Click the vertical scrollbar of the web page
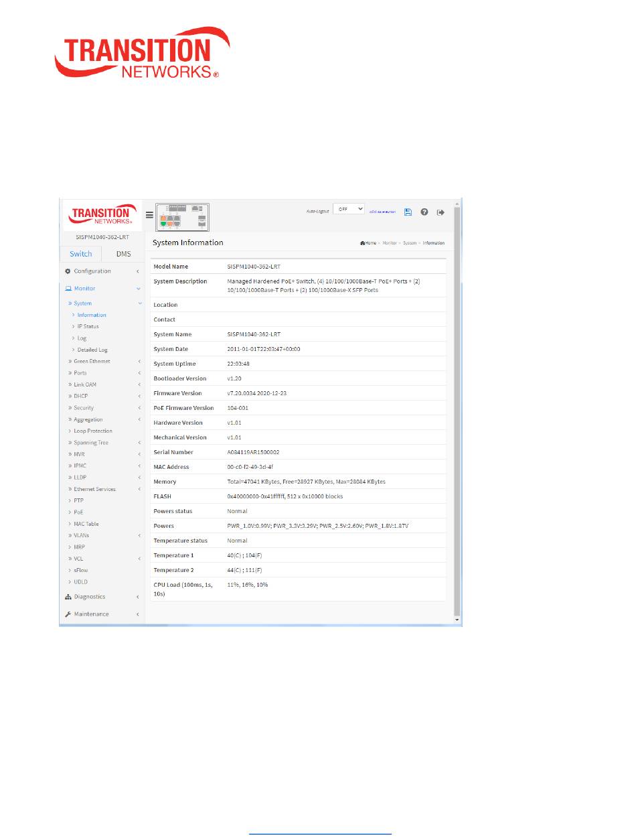Screen dimensions: 636x840 (x=458, y=411)
